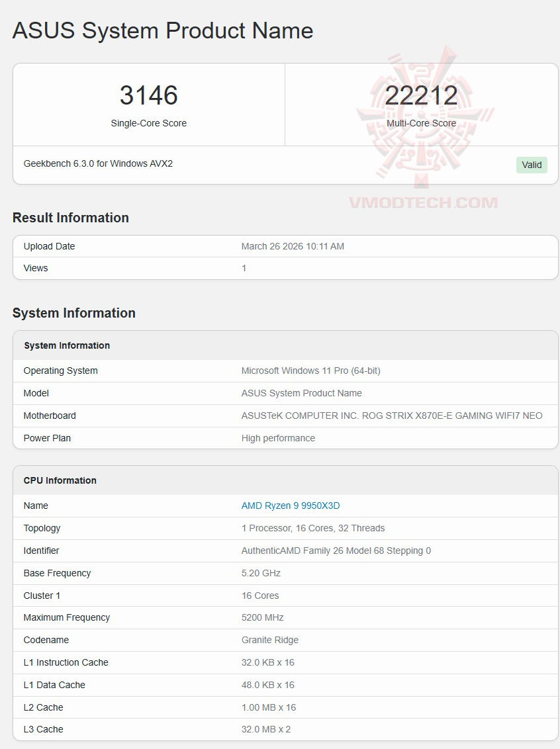Click the topology value with 16 Cores, 32 Threads
The image size is (560, 749).
tap(313, 528)
